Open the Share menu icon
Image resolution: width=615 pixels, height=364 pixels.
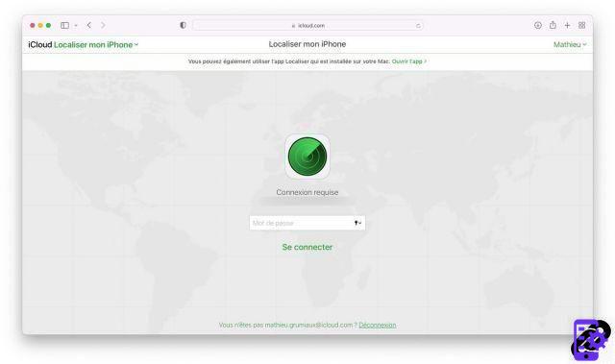553,25
